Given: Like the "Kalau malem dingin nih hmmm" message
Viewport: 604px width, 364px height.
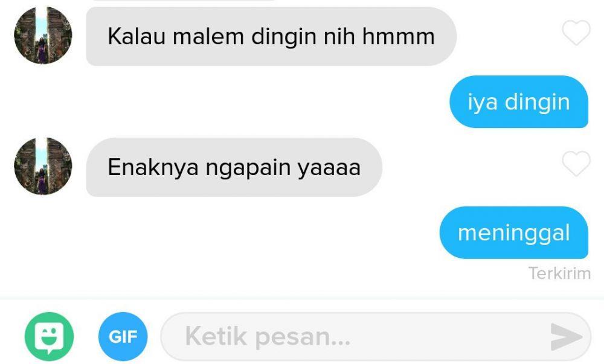Looking at the screenshot, I should pyautogui.click(x=576, y=33).
